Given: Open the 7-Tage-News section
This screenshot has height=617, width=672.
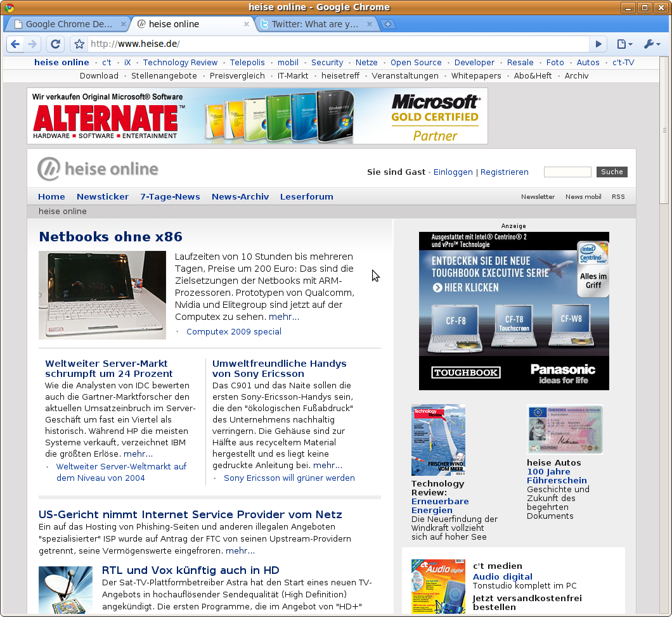Looking at the screenshot, I should click(x=170, y=196).
